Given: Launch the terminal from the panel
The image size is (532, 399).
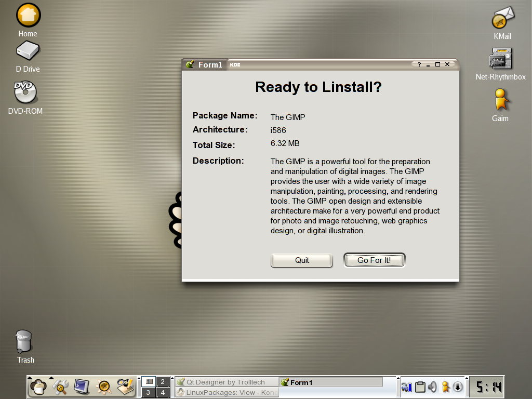Looking at the screenshot, I should tap(82, 387).
